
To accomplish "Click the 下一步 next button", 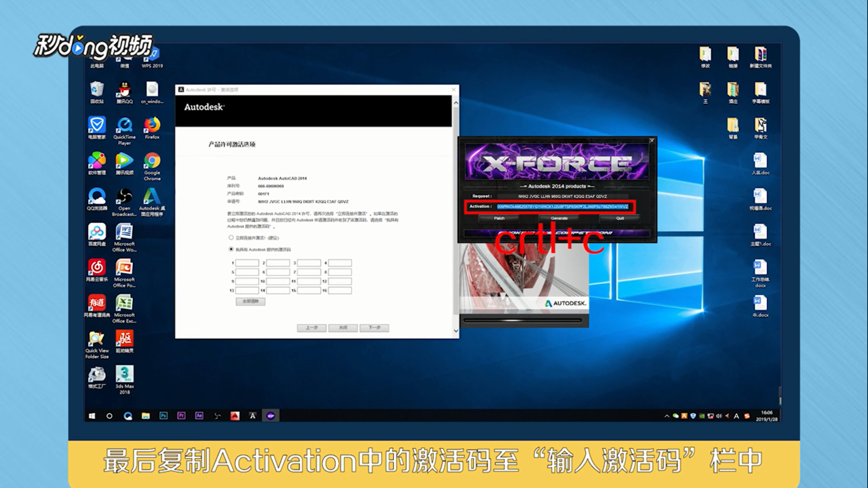I will 374,328.
